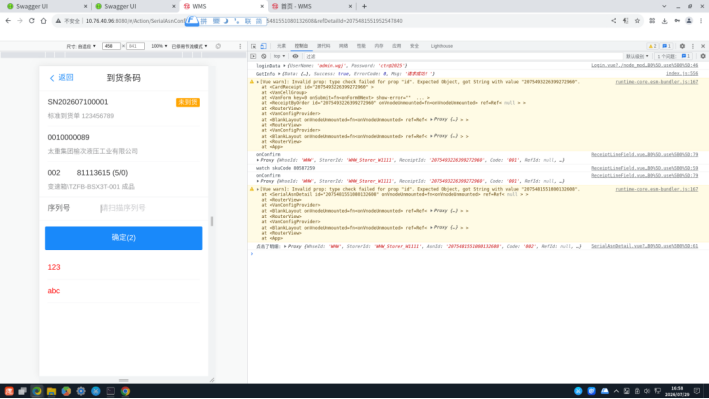709x399 pixels.
Task: Click the viewport width input showing 458
Action: pos(111,46)
